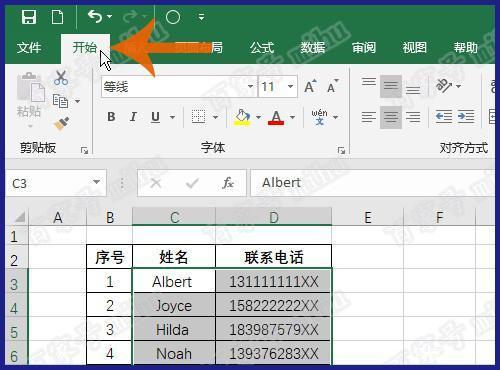500x370 pixels.
Task: Cut selection with scissors icon
Action: pos(61,78)
